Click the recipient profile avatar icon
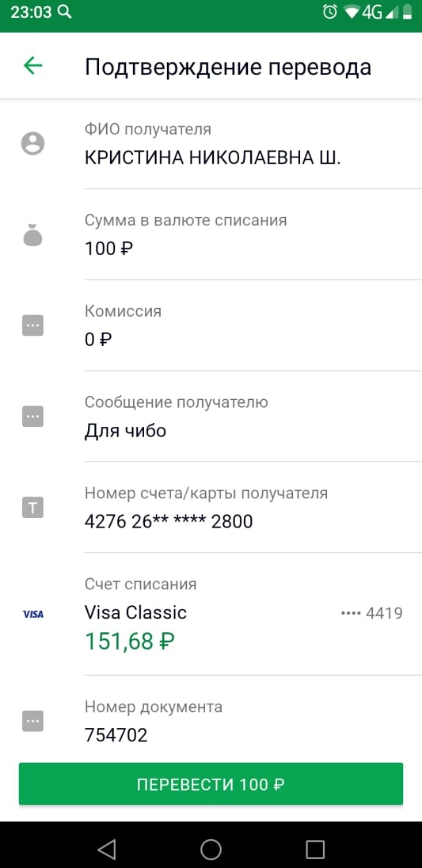422x868 pixels. coord(33,144)
